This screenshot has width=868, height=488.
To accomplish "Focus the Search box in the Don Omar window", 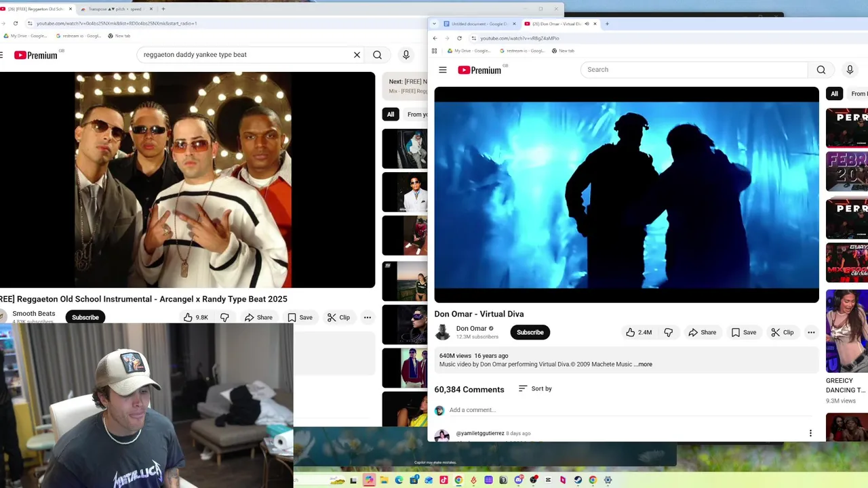I will (x=694, y=70).
